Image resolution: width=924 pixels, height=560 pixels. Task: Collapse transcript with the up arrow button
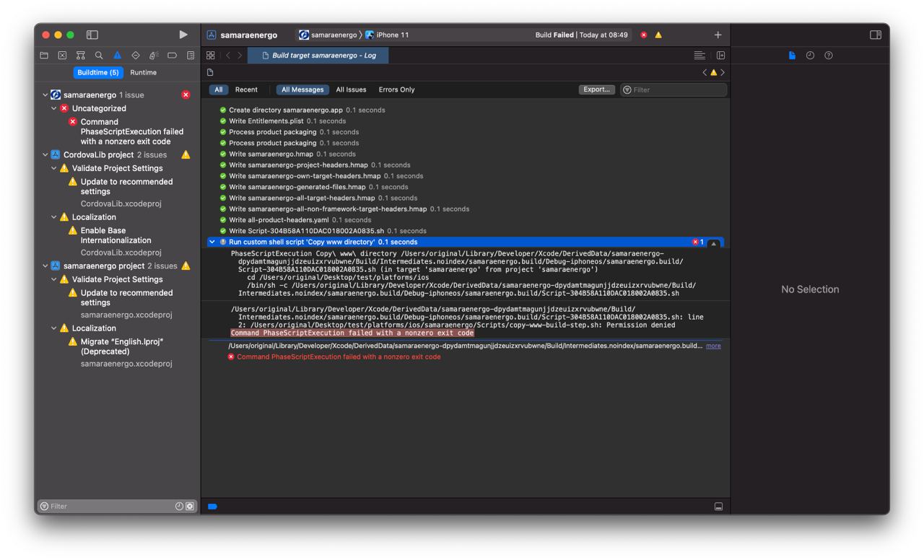pos(713,243)
